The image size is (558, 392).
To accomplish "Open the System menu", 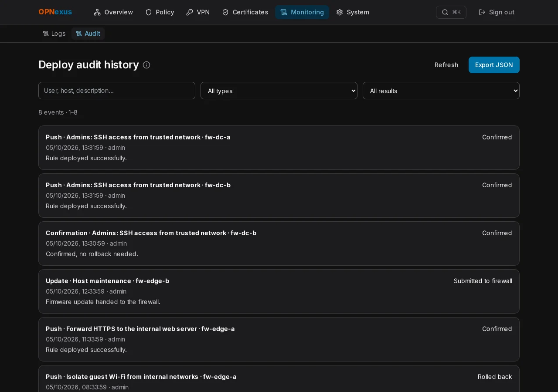I will coord(353,12).
